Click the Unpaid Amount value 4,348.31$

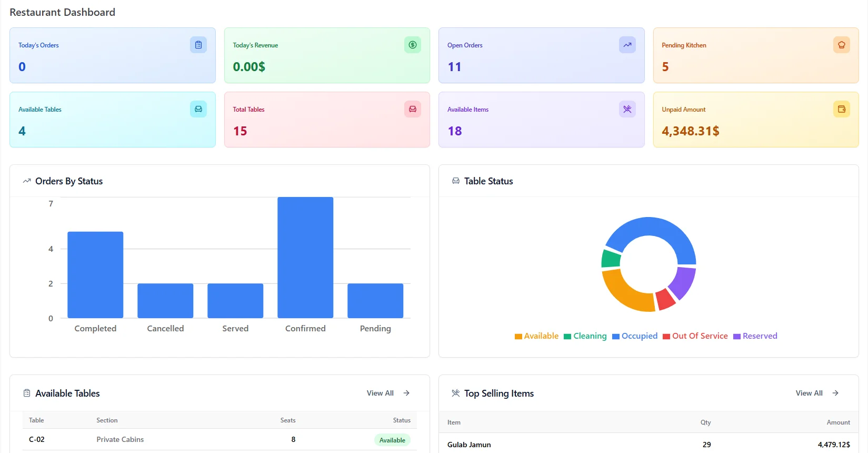691,131
